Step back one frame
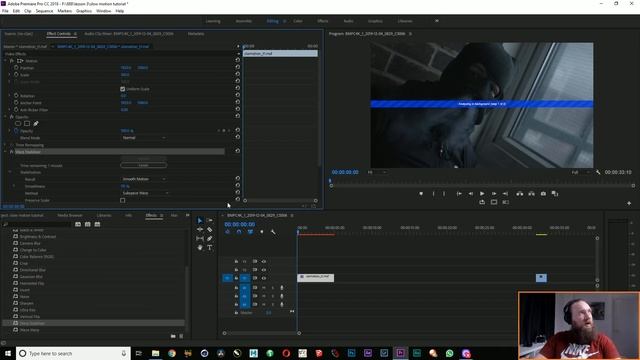 click(471, 194)
